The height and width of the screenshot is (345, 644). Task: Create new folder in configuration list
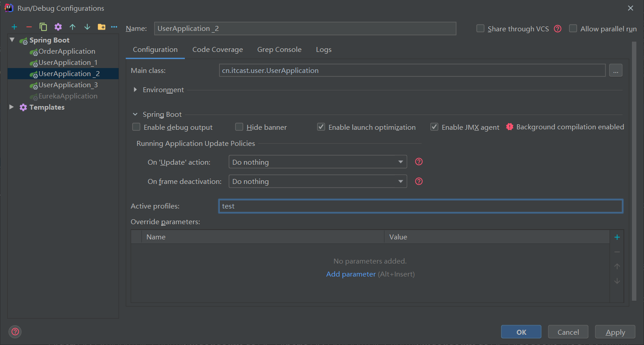point(102,27)
